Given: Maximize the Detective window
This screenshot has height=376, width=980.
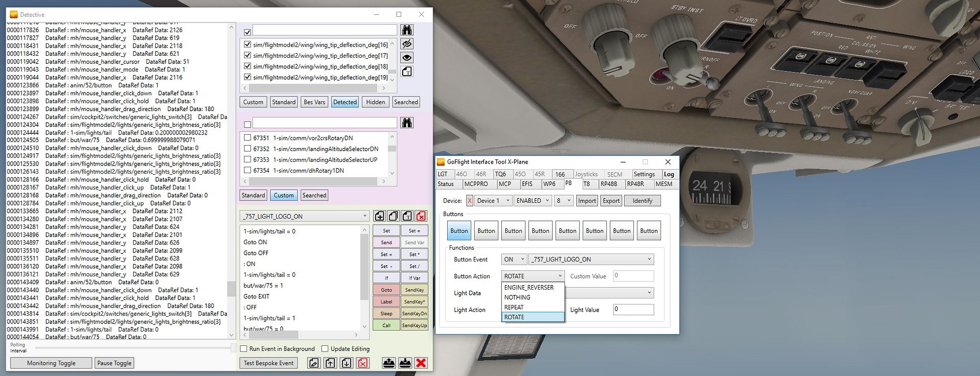Looking at the screenshot, I should [399, 14].
